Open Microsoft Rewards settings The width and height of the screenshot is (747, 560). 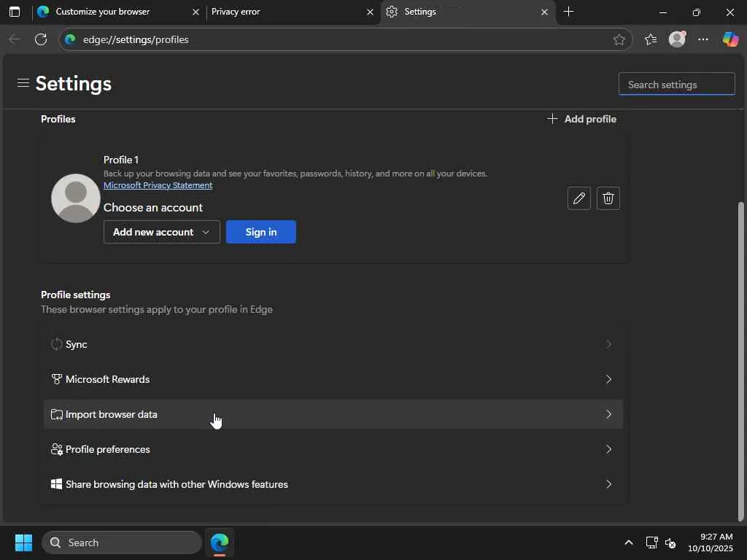click(333, 379)
